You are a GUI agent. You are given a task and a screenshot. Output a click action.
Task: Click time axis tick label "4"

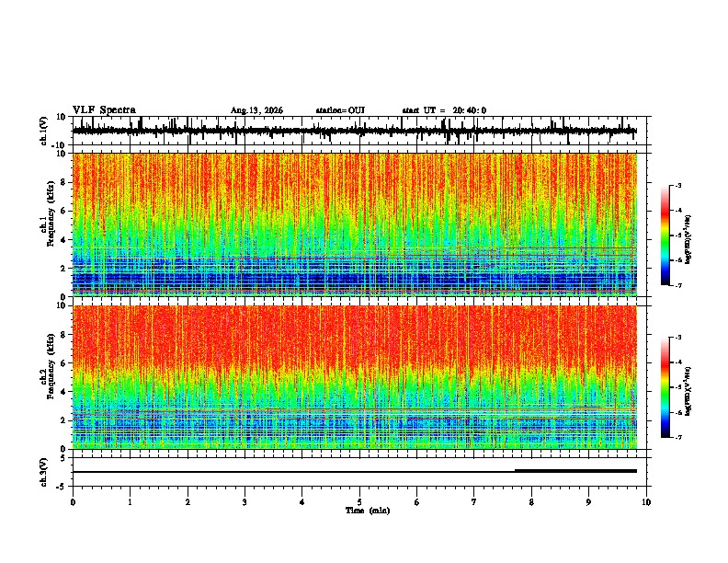click(302, 502)
